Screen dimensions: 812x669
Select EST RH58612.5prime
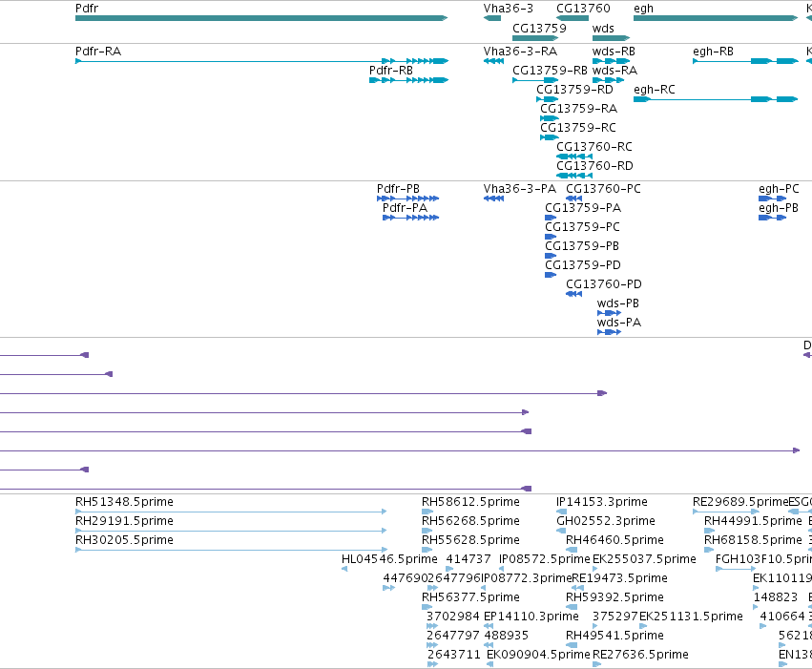(x=470, y=502)
